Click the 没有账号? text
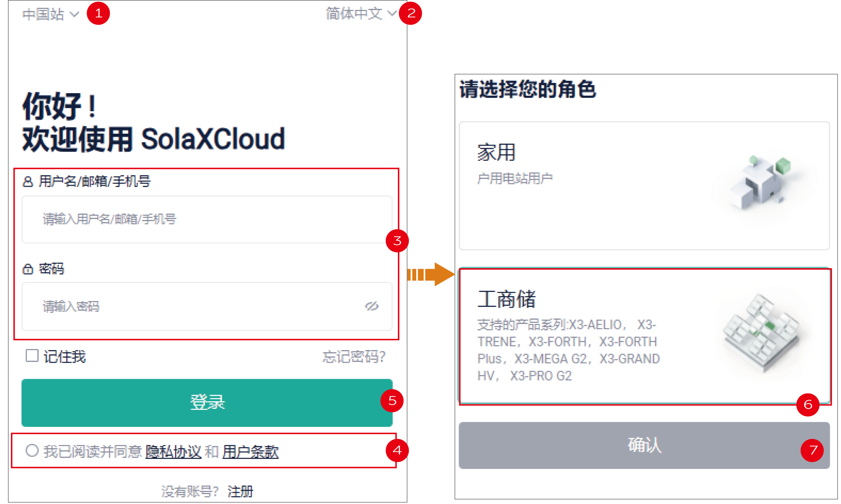This screenshot has width=841, height=504. pos(190,491)
